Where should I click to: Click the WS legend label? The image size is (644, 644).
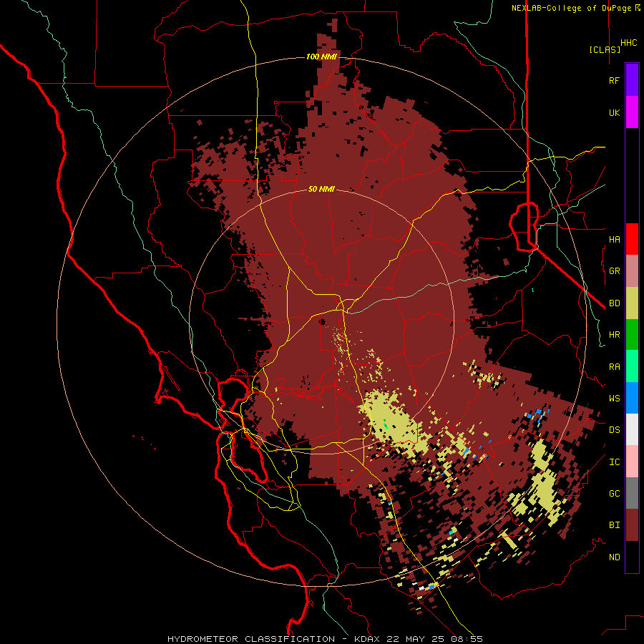click(x=614, y=398)
